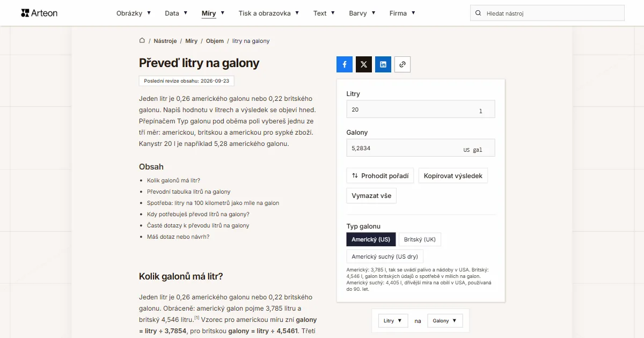Jump to 'Máš dotaz nebo návrh?' section
This screenshot has width=644, height=338.
178,237
